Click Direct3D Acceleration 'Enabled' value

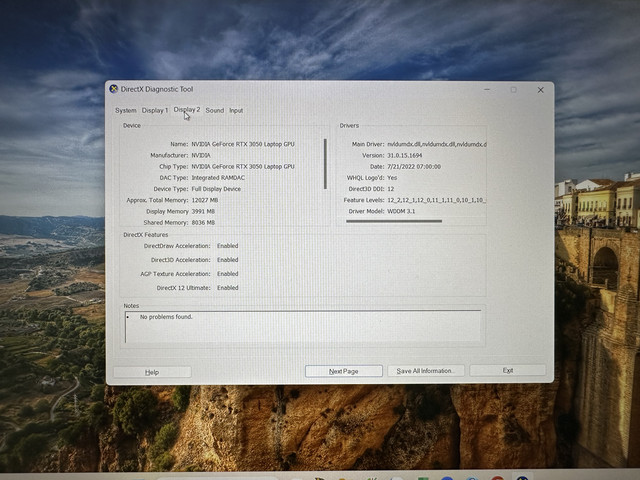click(x=227, y=260)
